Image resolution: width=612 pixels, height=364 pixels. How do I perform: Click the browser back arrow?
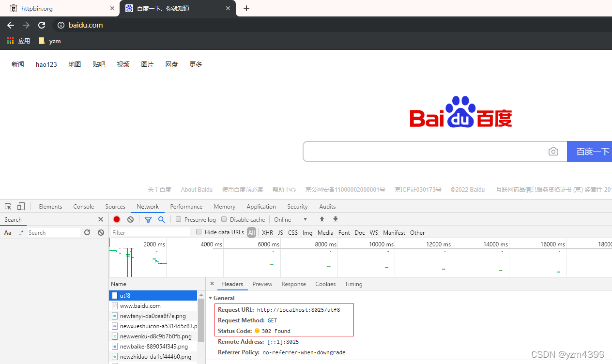[11, 25]
